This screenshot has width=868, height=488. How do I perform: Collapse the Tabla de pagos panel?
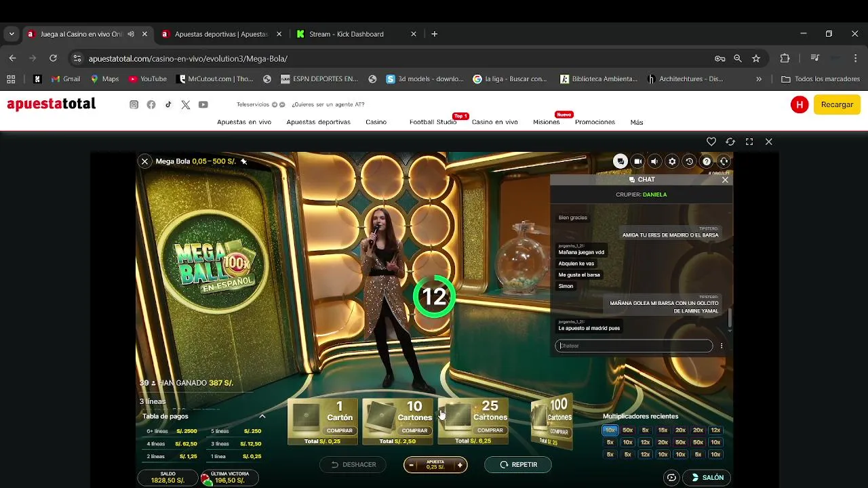pyautogui.click(x=262, y=416)
